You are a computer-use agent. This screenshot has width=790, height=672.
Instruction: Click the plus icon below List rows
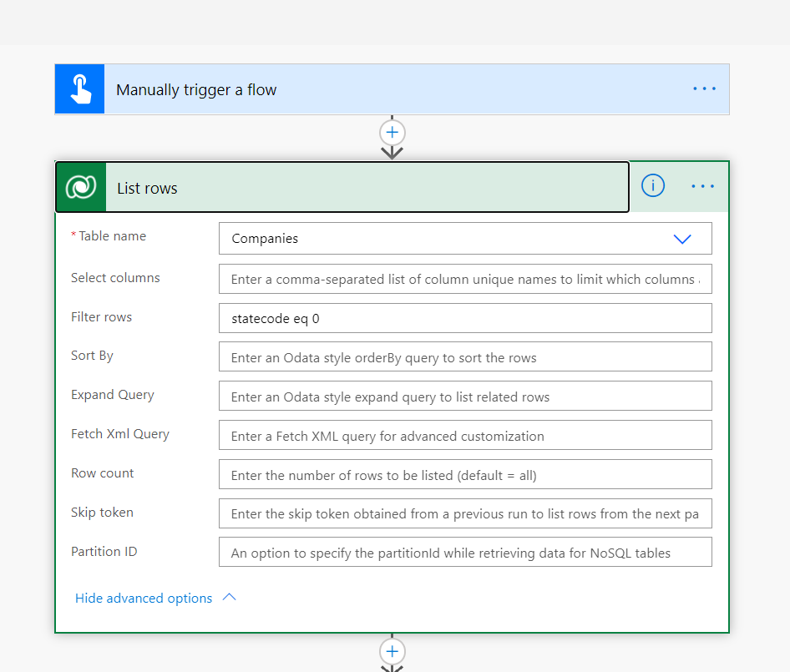[x=392, y=652]
